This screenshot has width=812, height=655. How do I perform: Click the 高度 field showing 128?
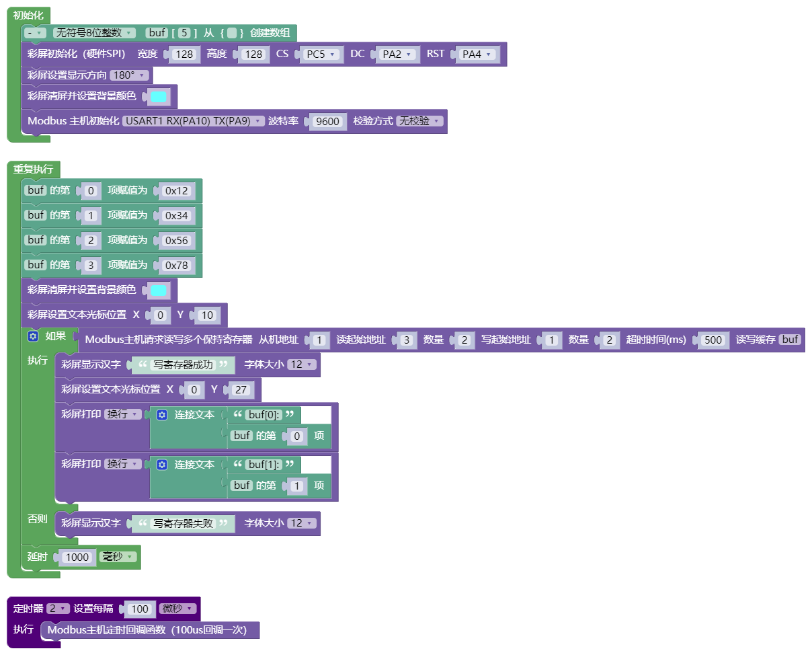tap(253, 54)
